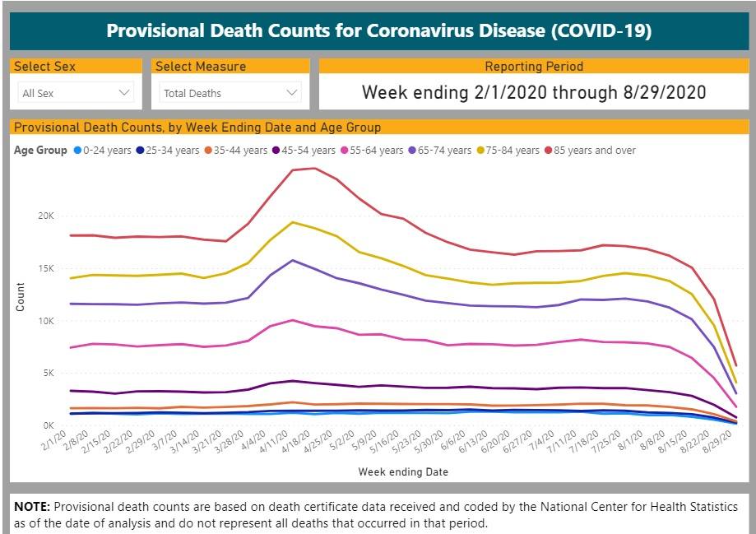The width and height of the screenshot is (756, 534).
Task: Select the pink 55-64 years legend marker
Action: (x=346, y=150)
